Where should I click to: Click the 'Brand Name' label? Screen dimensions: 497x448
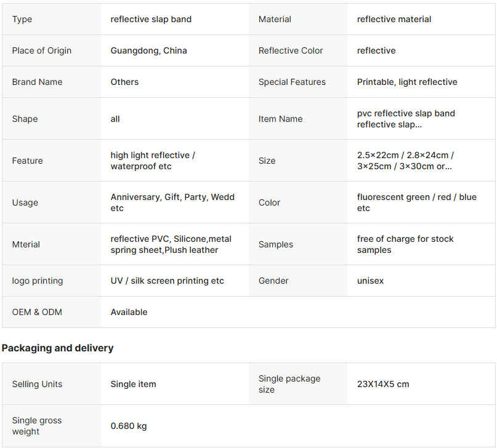pyautogui.click(x=37, y=82)
